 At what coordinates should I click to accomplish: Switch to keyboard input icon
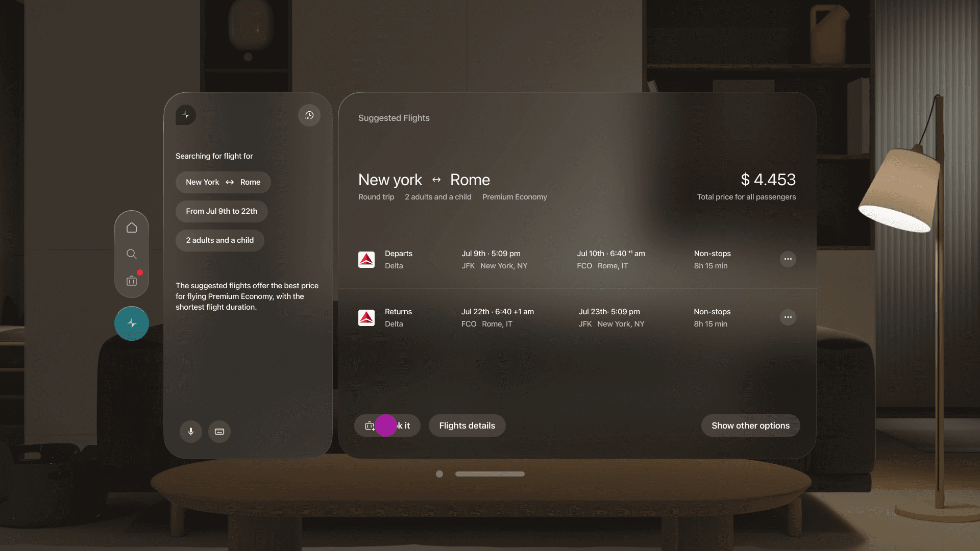point(219,432)
